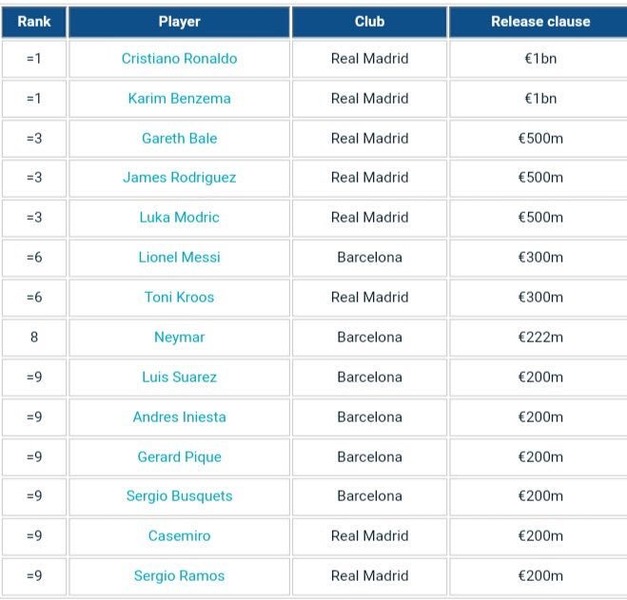Click the Player column header
The width and height of the screenshot is (627, 600).
coord(179,21)
